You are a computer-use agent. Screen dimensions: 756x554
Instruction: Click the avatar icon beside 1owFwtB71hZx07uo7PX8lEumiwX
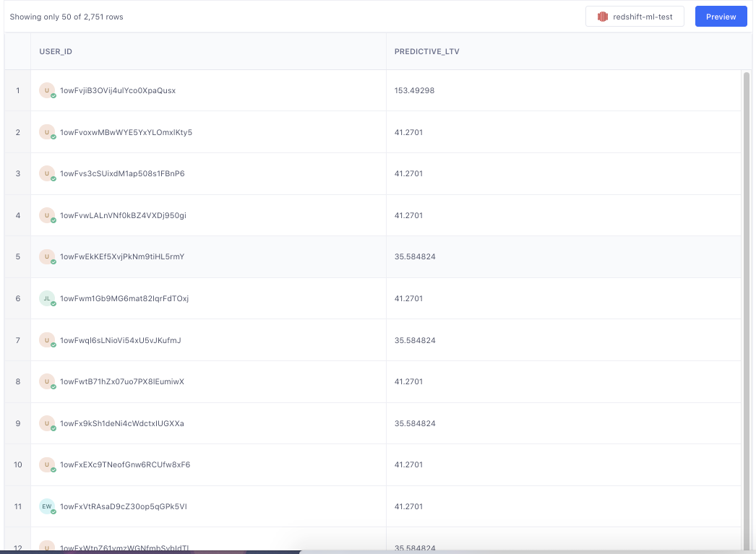[x=46, y=381]
